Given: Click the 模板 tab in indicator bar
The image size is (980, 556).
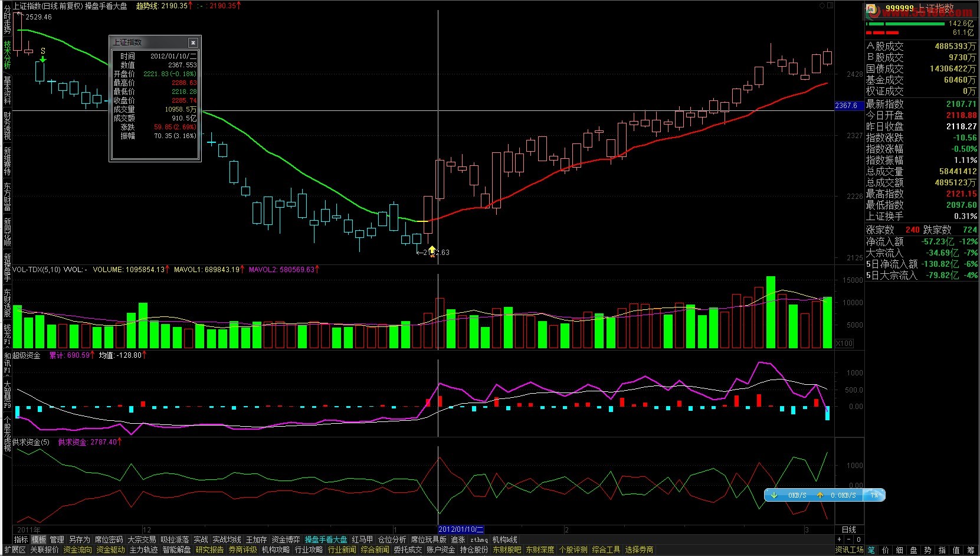Looking at the screenshot, I should point(39,539).
